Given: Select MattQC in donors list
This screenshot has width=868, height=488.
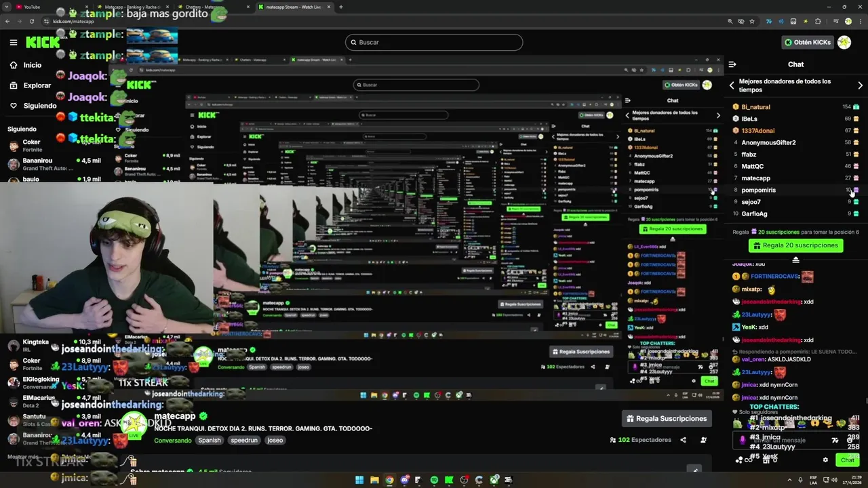Looking at the screenshot, I should click(x=796, y=166).
